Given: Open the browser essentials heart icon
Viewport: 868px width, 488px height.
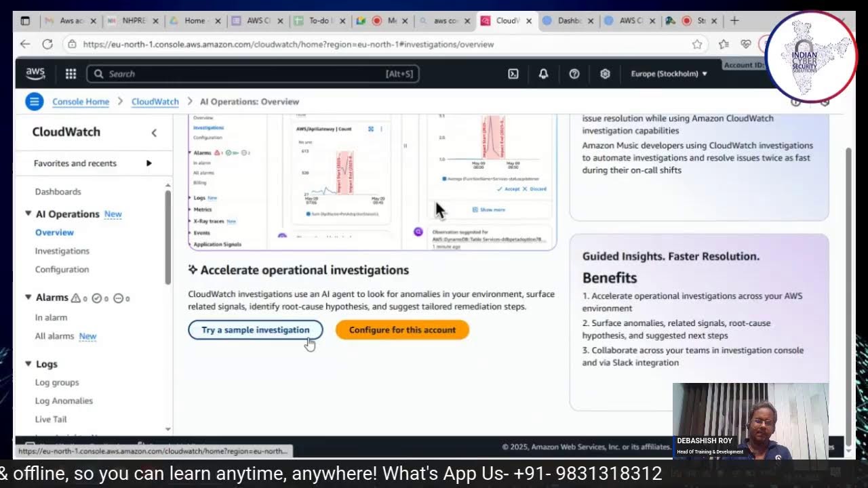Looking at the screenshot, I should pyautogui.click(x=746, y=44).
